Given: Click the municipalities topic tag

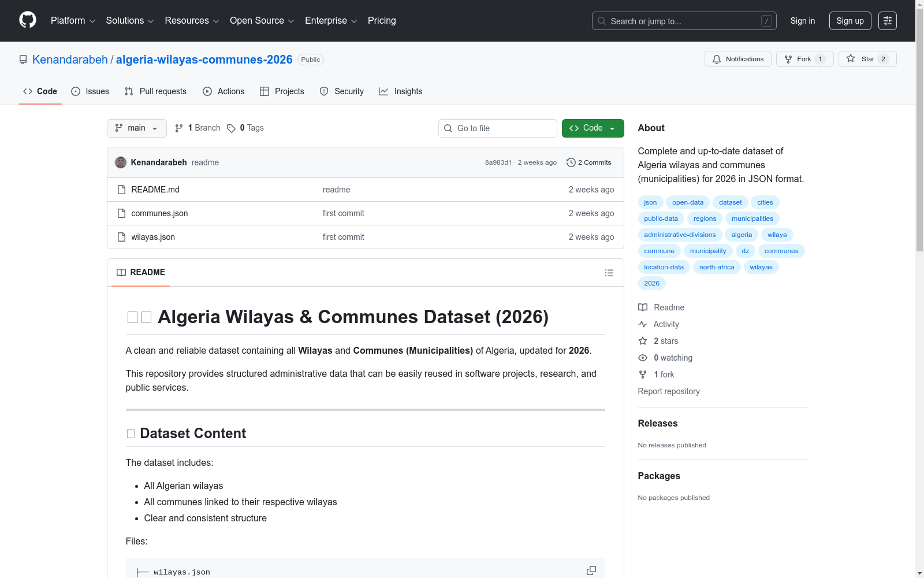Looking at the screenshot, I should coord(752,218).
